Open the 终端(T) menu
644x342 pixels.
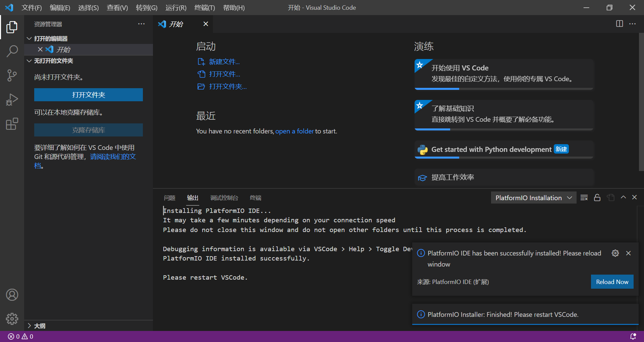205,8
